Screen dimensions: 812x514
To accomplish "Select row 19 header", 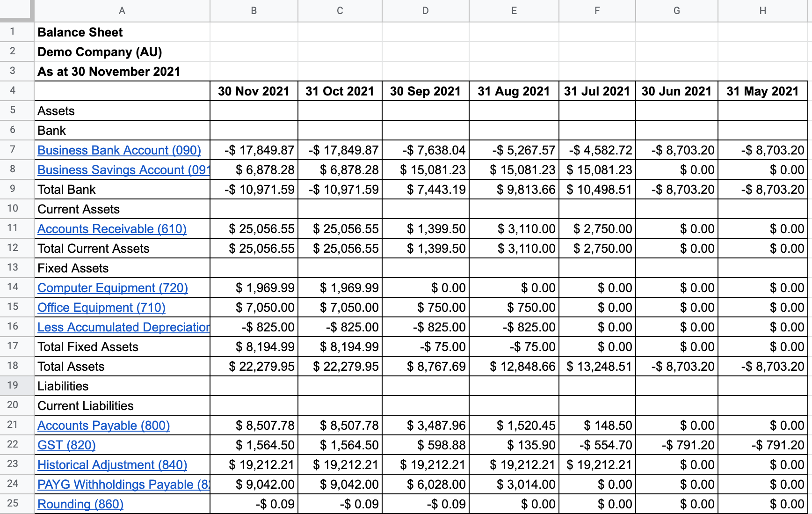I will 13,385.
